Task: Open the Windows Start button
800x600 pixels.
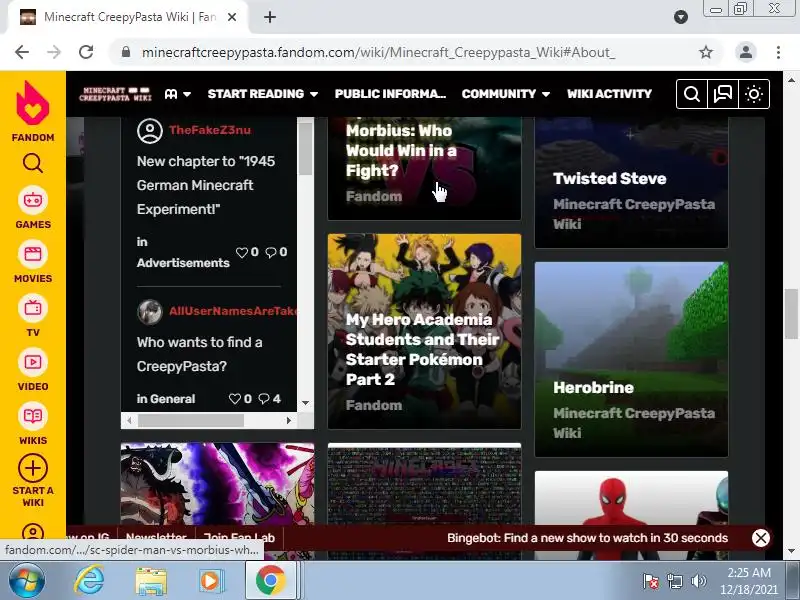Action: (26, 581)
